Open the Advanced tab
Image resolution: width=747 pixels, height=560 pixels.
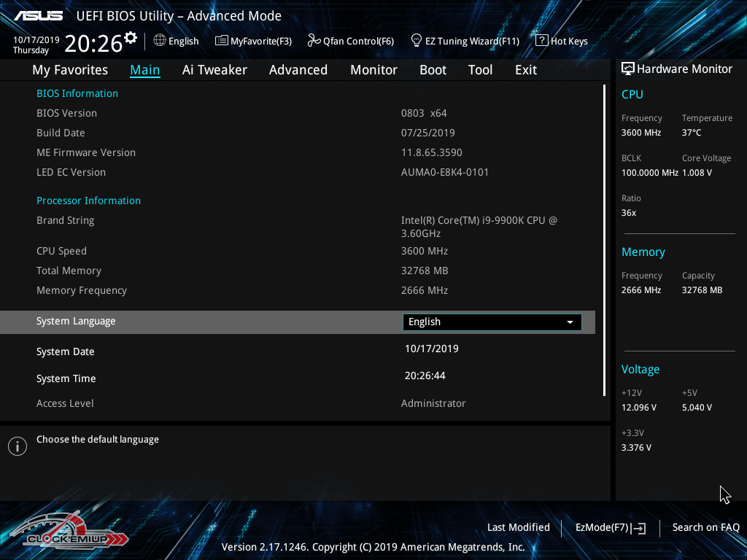coord(298,70)
